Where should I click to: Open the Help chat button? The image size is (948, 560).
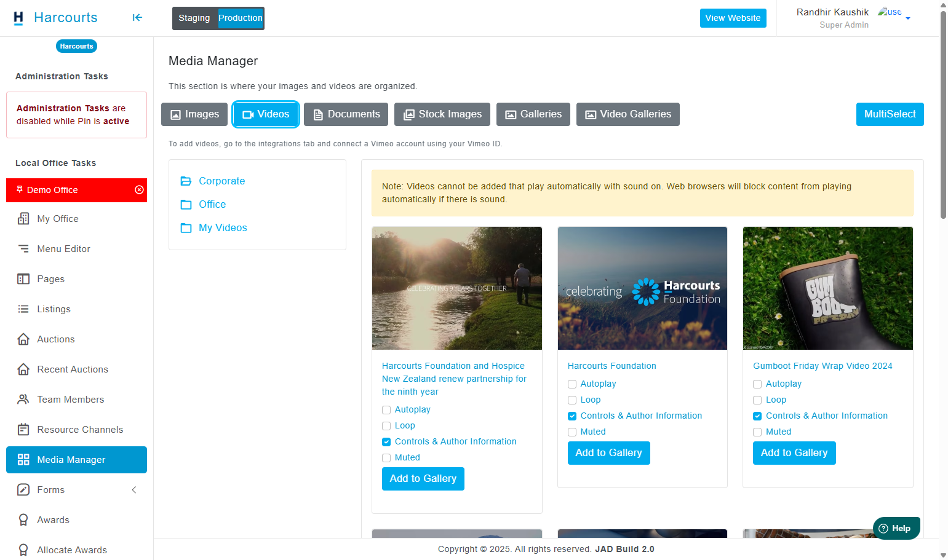tap(896, 528)
